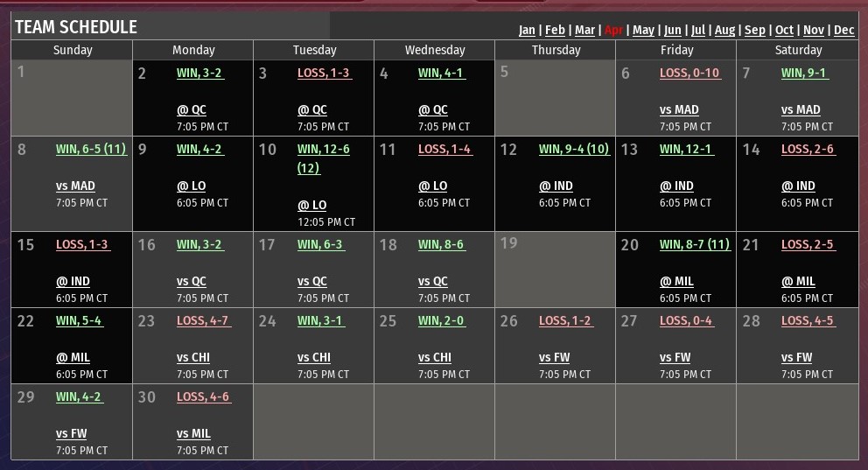Open April 14 result LOSS, 2-6
Viewport: 868px width, 470px height.
[808, 149]
